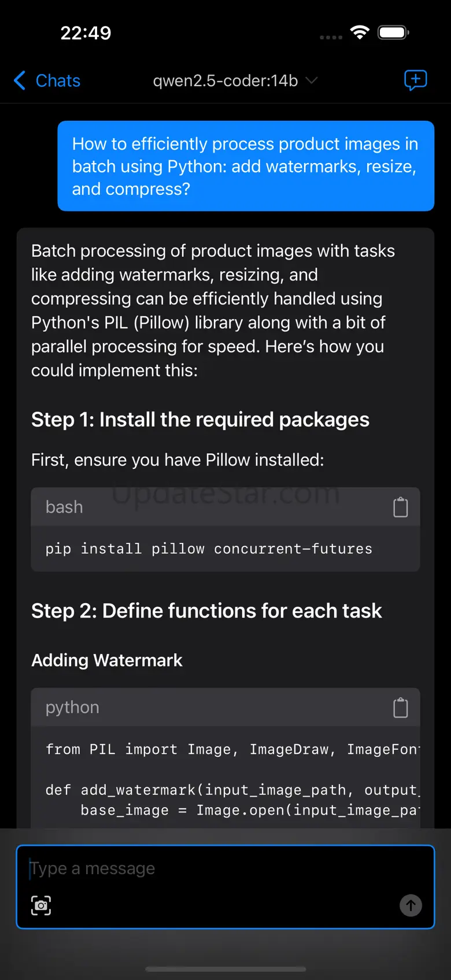Open the qwen2.5-coder:14b model picker

[x=226, y=80]
